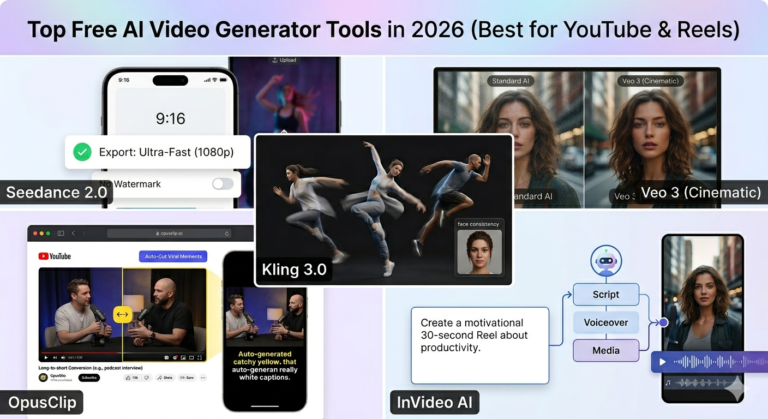Select the Script step box
This screenshot has width=768, height=419.
tap(606, 295)
